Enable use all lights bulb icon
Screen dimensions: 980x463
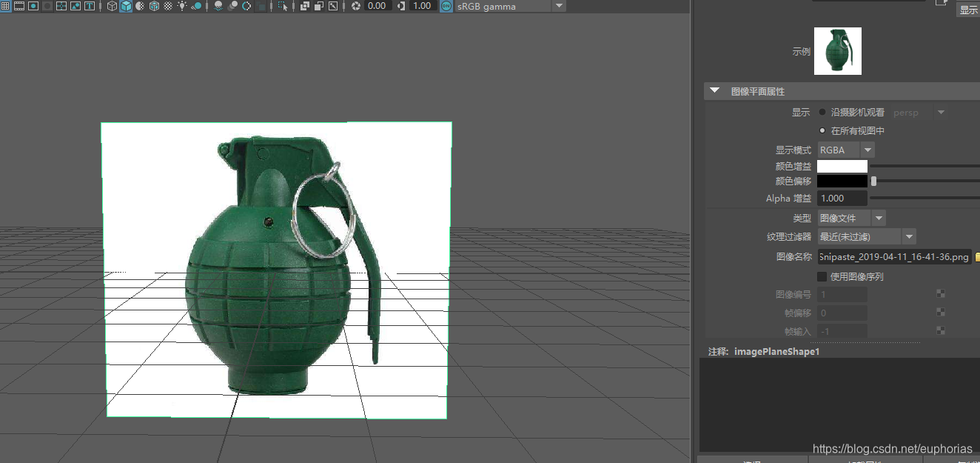[182, 6]
